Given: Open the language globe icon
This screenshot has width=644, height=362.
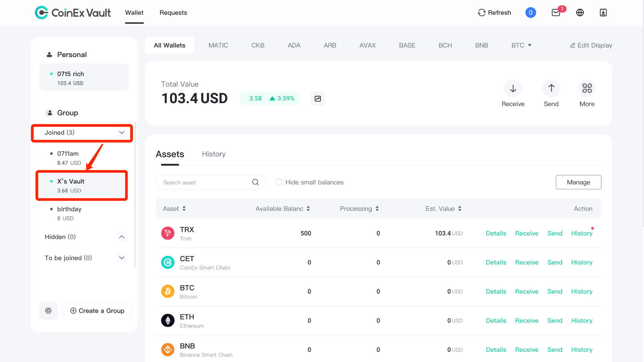Looking at the screenshot, I should tap(580, 13).
